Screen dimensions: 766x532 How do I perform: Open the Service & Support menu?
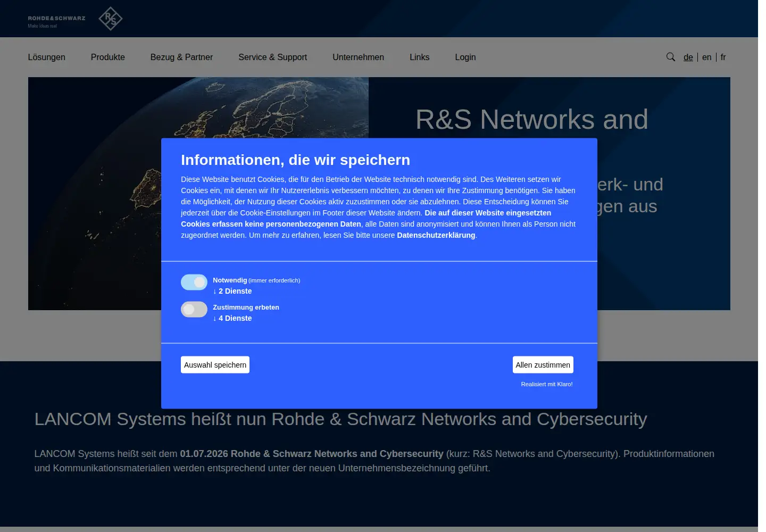pos(273,57)
